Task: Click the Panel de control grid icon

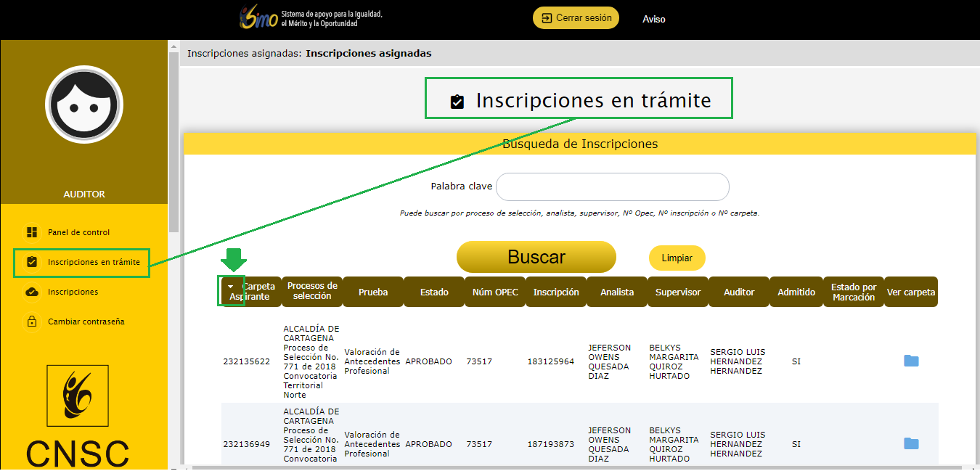Action: pyautogui.click(x=32, y=232)
